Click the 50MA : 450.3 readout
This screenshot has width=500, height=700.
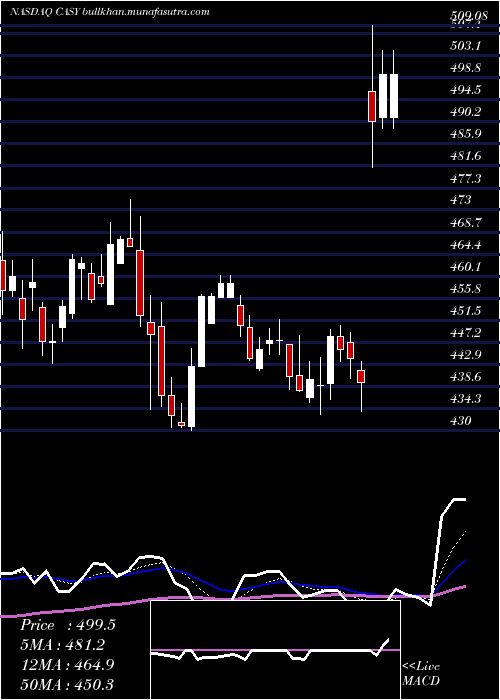pos(66,684)
